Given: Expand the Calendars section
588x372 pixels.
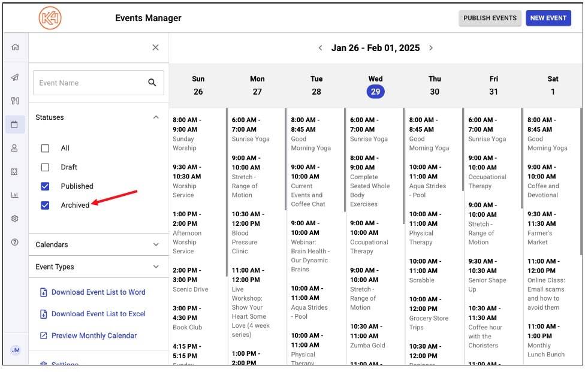Looking at the screenshot, I should [x=156, y=244].
